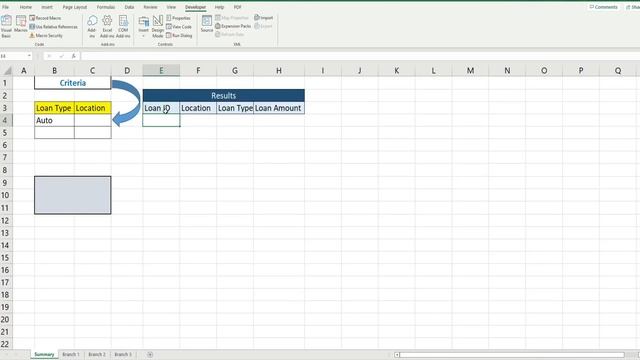
Task: Open the Help tab
Action: pos(219,7)
